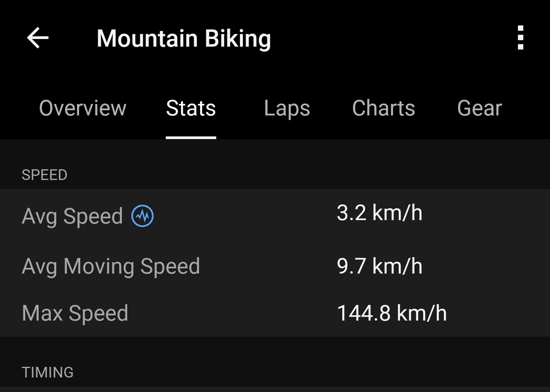Select the Stats tab

pyautogui.click(x=191, y=108)
